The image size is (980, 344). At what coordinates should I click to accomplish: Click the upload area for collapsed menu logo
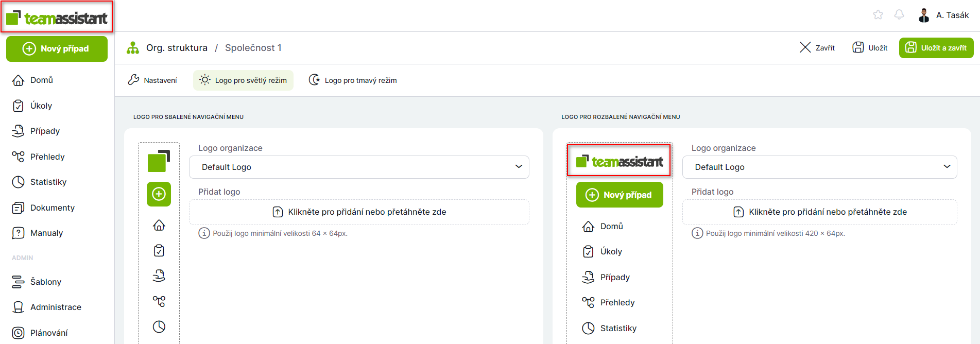pyautogui.click(x=359, y=212)
